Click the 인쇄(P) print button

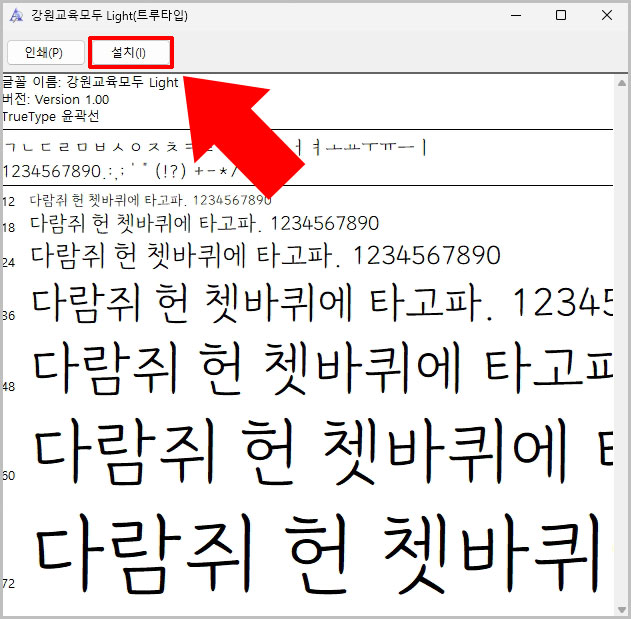pyautogui.click(x=45, y=52)
